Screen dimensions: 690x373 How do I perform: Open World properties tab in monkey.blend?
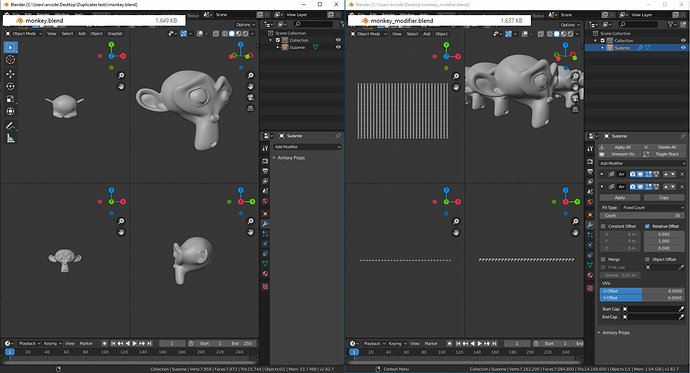(x=265, y=201)
